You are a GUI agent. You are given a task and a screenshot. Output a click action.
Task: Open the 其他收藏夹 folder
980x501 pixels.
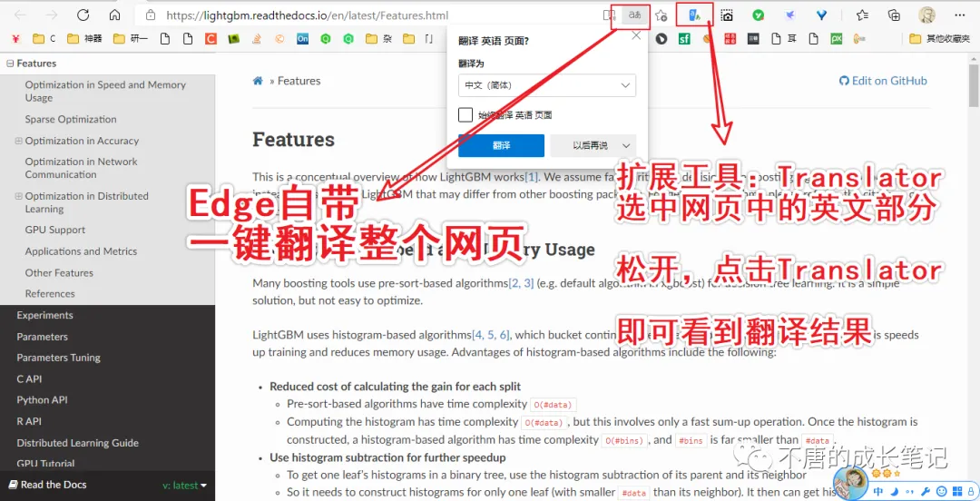click(x=941, y=39)
